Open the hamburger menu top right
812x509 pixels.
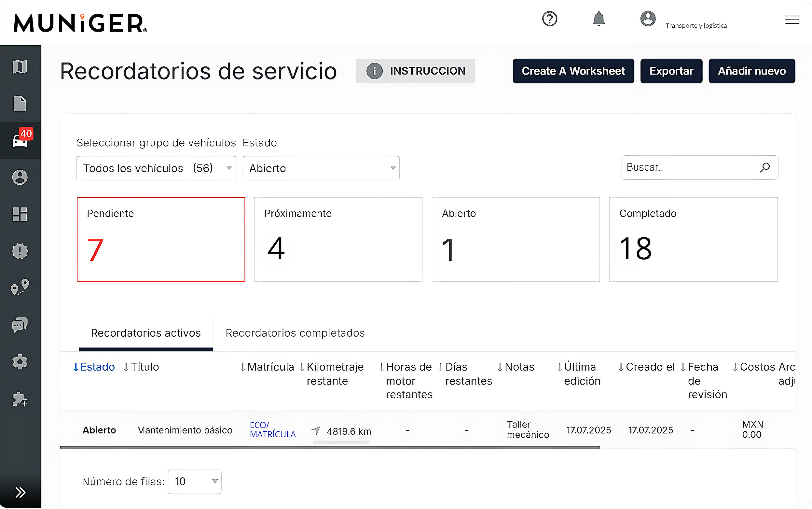pos(792,20)
